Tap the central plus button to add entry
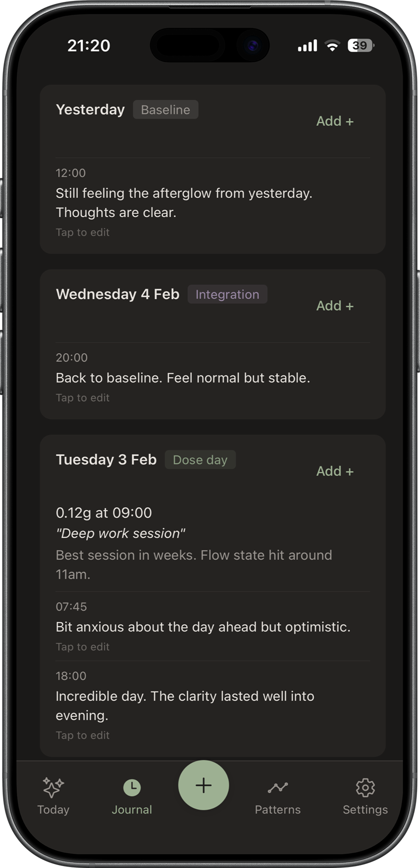This screenshot has width=420, height=868. pyautogui.click(x=203, y=785)
